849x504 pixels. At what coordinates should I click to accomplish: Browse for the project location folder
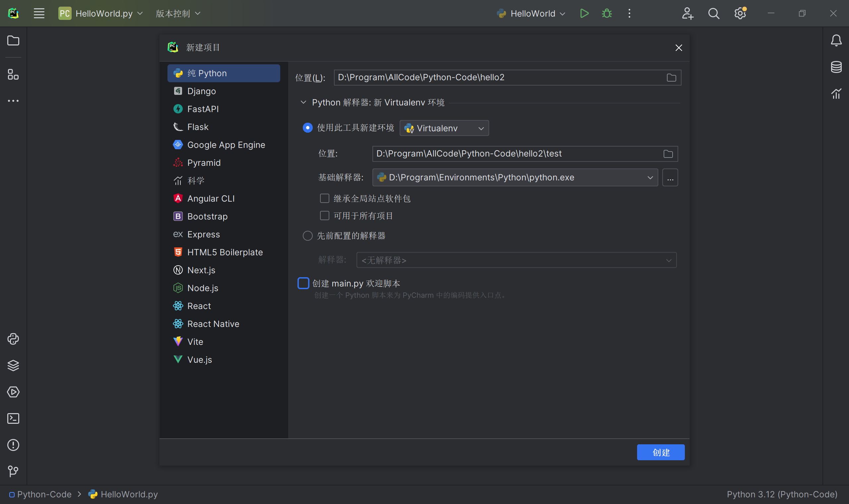671,78
